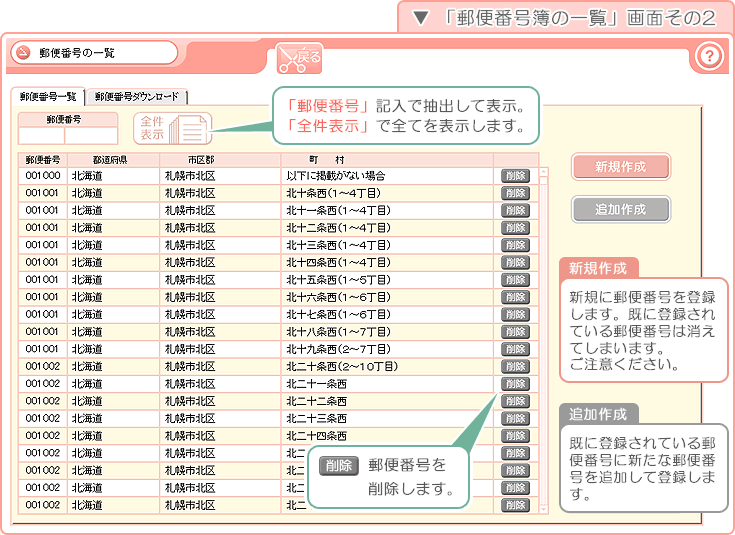Focus the first 郵便番号 input box
735x535 pixels.
tap(41, 135)
